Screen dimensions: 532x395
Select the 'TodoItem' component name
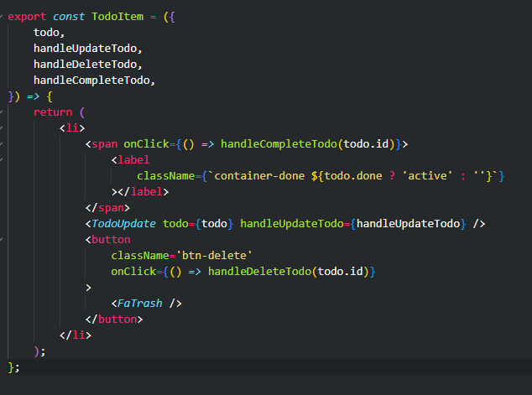point(117,17)
